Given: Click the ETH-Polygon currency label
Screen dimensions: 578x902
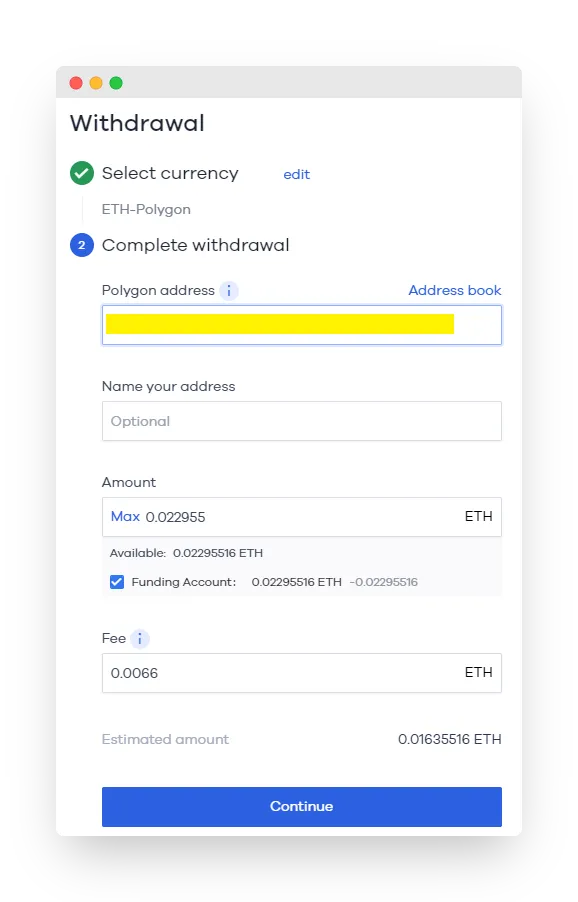Looking at the screenshot, I should (x=146, y=209).
